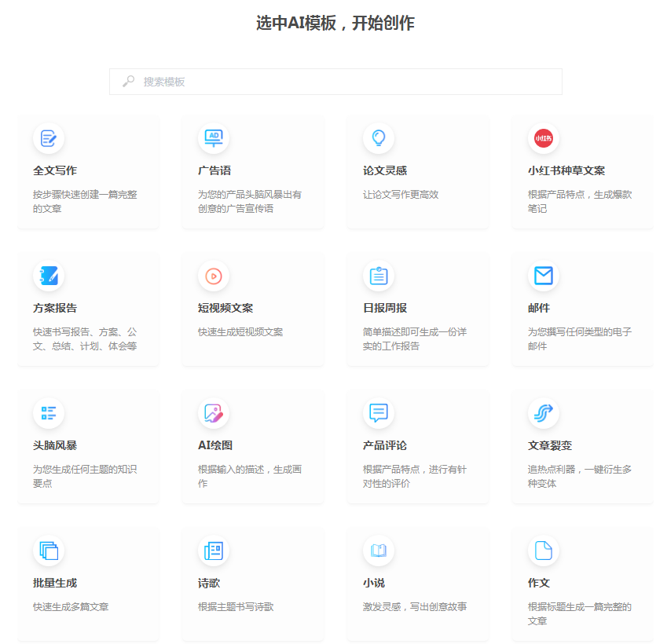Image resolution: width=656 pixels, height=644 pixels.
Task: Click the 诗歌 poem icon
Action: 214,551
